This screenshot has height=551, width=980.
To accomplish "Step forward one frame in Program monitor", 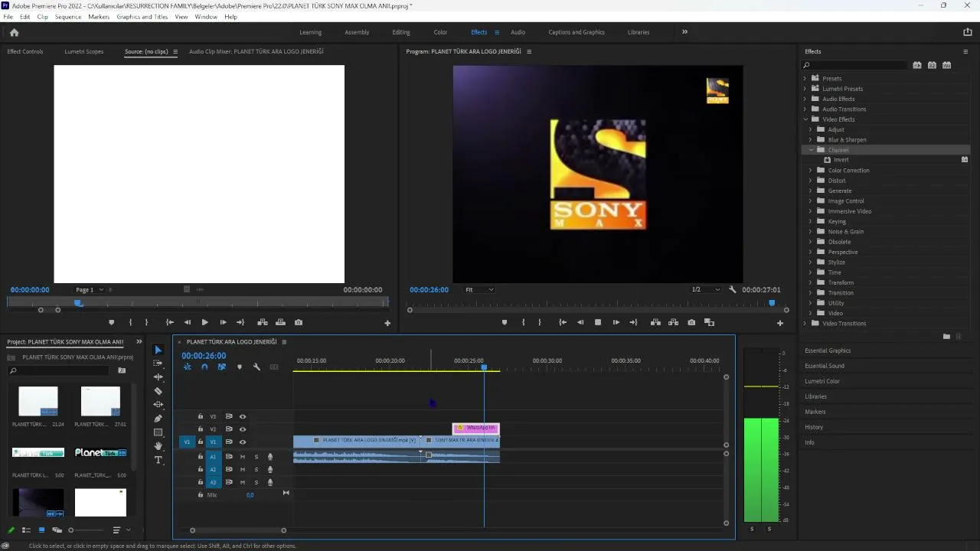I will pos(616,322).
